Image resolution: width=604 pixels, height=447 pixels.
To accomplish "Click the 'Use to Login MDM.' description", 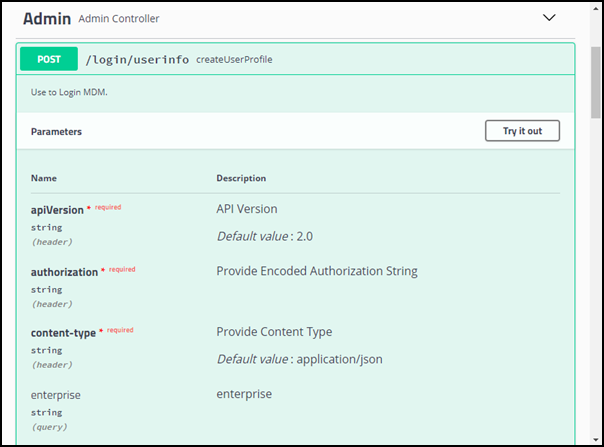I will (x=70, y=91).
